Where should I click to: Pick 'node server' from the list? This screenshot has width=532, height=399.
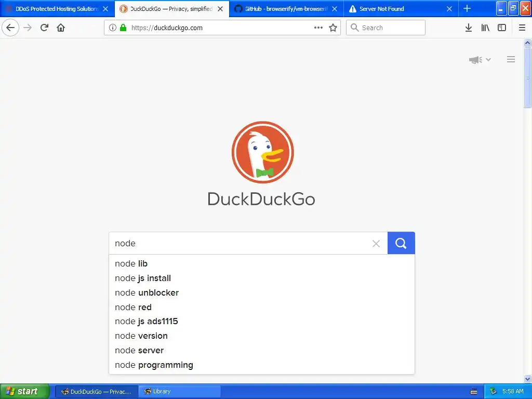tap(262, 351)
